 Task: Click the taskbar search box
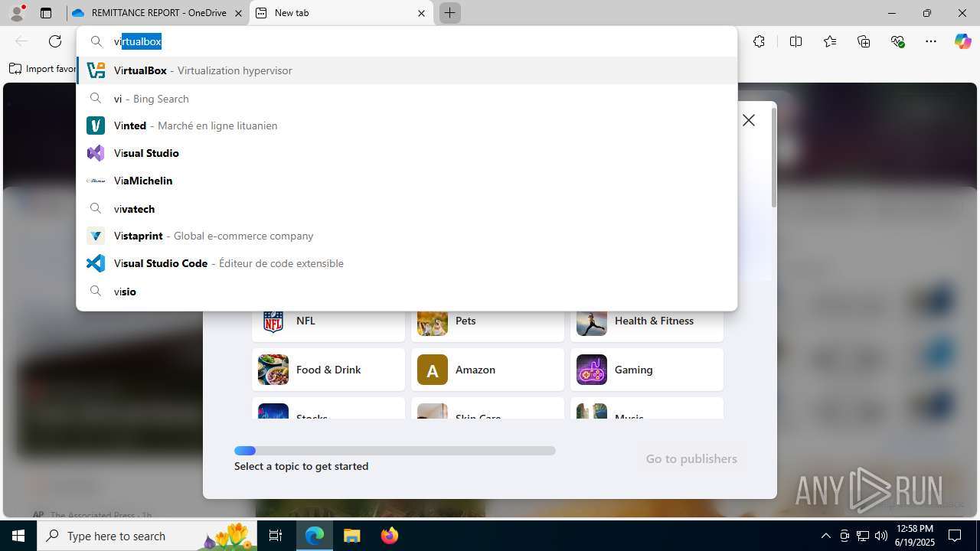[147, 536]
